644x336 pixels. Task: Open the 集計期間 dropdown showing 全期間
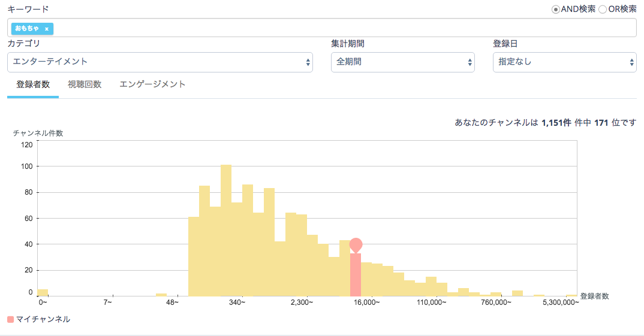tap(403, 62)
